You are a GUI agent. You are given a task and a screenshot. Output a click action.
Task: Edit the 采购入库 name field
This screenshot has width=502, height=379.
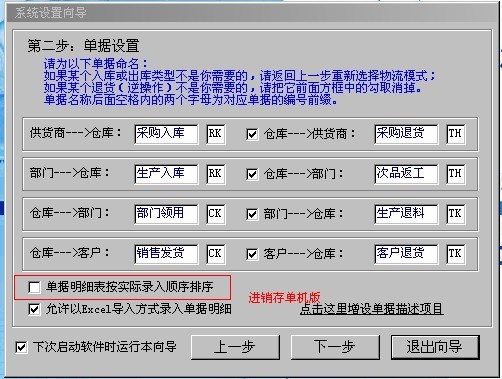point(166,134)
